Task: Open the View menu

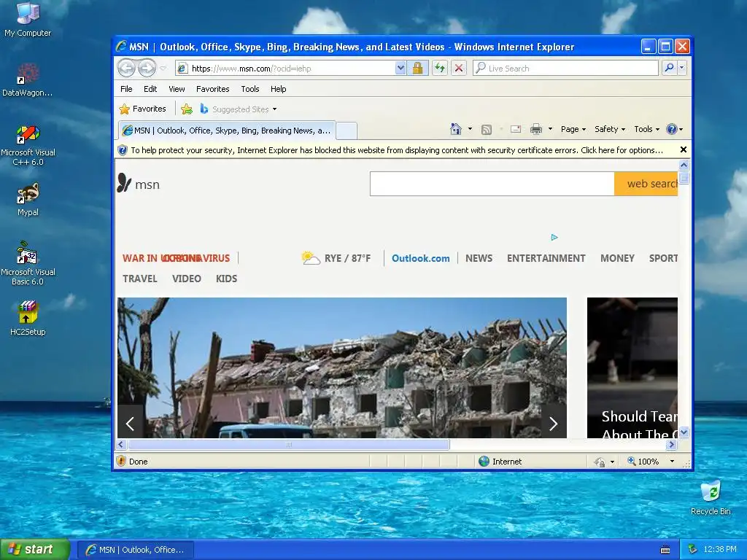Action: tap(177, 89)
